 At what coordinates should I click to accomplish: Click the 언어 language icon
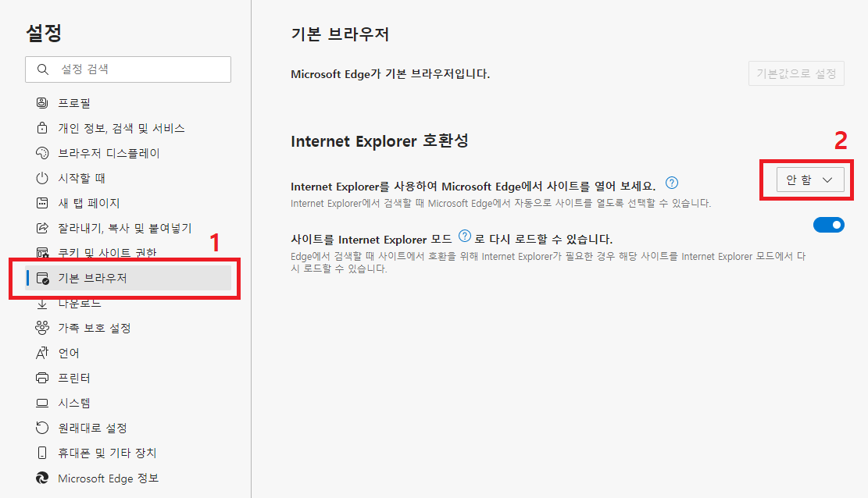pos(42,353)
